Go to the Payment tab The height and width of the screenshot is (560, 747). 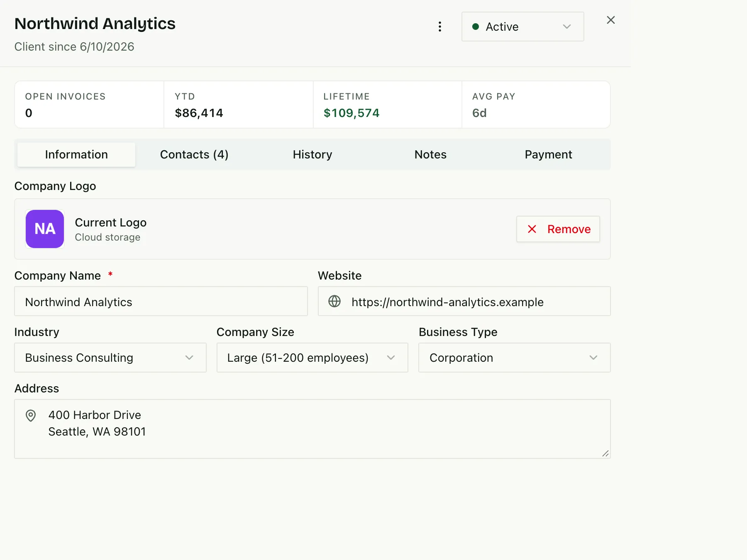point(548,155)
